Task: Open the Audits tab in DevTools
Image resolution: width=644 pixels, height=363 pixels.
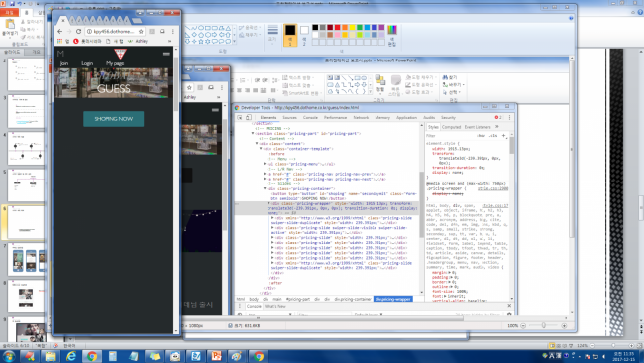Action: pyautogui.click(x=429, y=118)
